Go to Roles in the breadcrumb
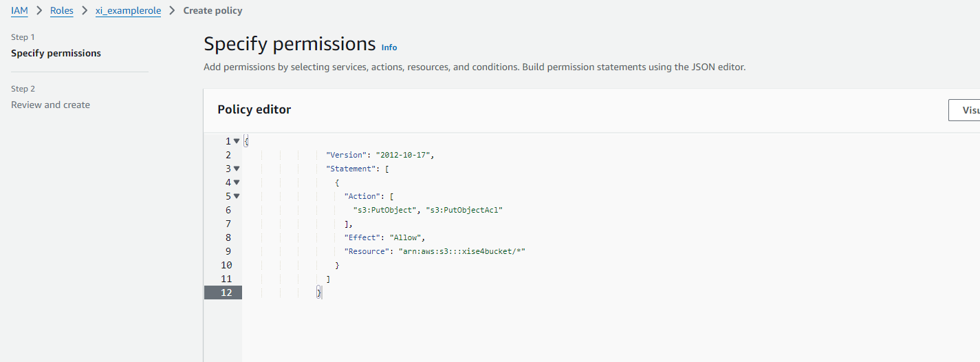Screen dimensions: 980x362 click(62, 11)
